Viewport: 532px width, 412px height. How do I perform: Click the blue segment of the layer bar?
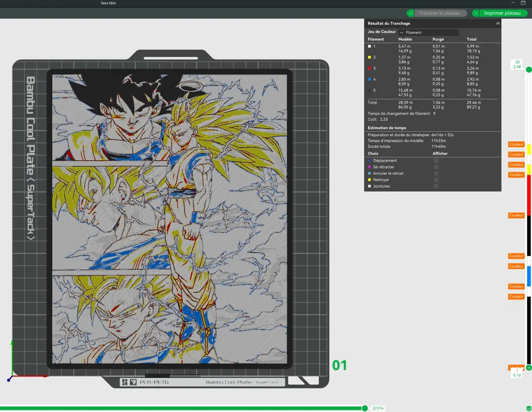click(x=529, y=276)
